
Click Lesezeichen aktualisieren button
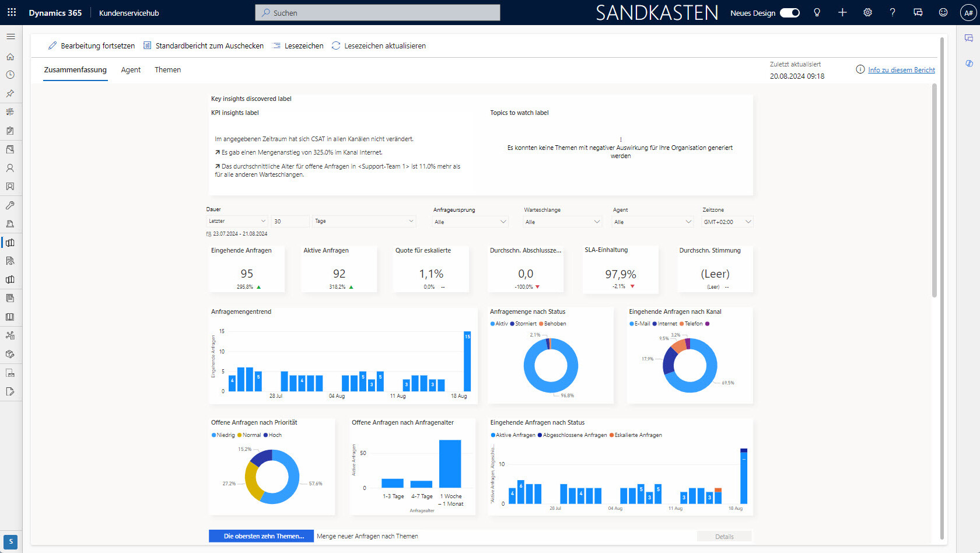coord(379,46)
